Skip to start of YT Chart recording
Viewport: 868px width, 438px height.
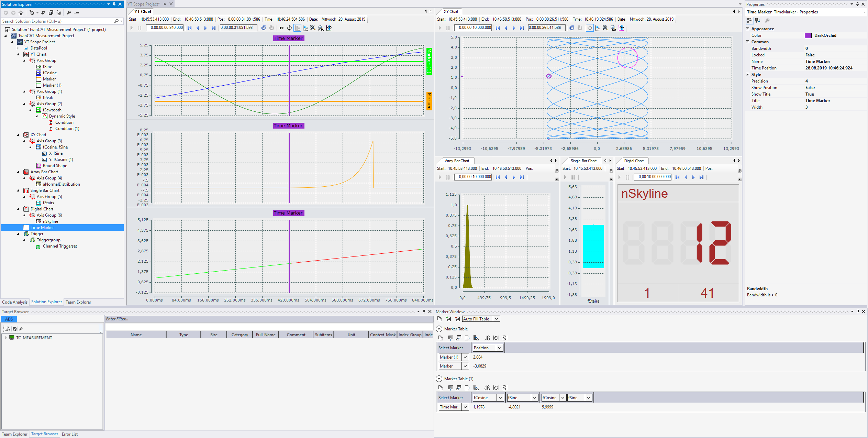(x=190, y=28)
